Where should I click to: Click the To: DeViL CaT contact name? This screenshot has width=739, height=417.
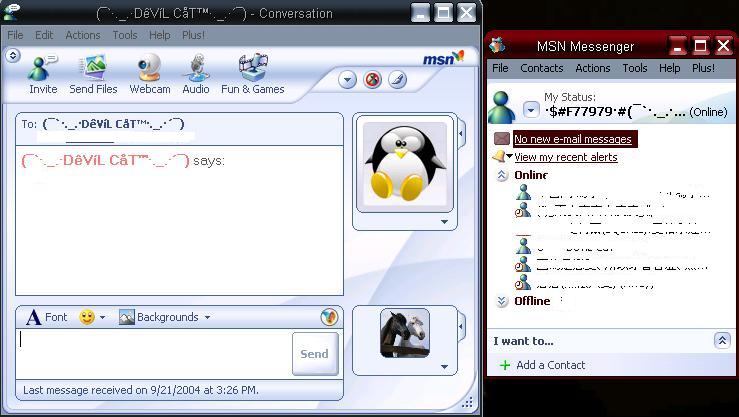tap(113, 124)
